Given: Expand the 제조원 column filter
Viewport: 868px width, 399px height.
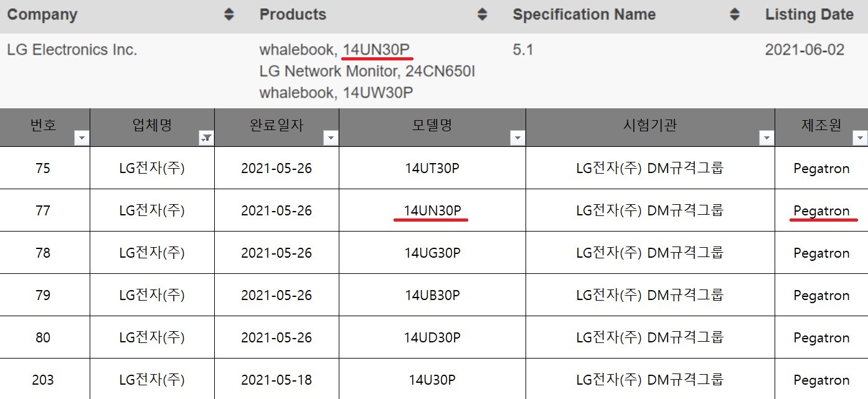Looking at the screenshot, I should 860,138.
